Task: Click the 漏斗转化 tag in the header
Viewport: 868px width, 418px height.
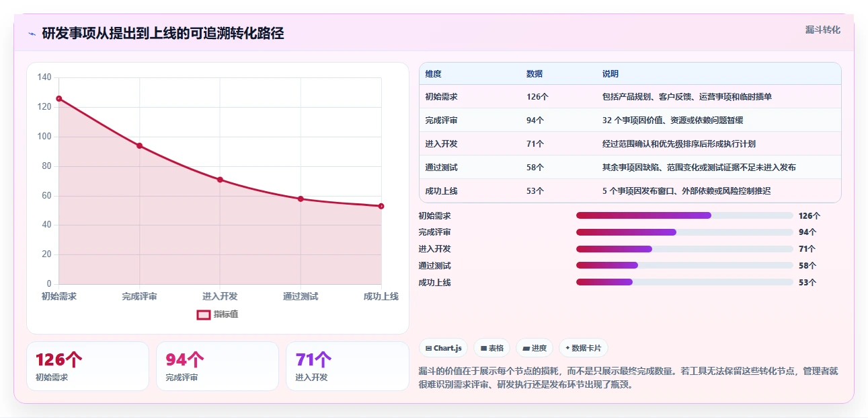Action: pos(823,30)
